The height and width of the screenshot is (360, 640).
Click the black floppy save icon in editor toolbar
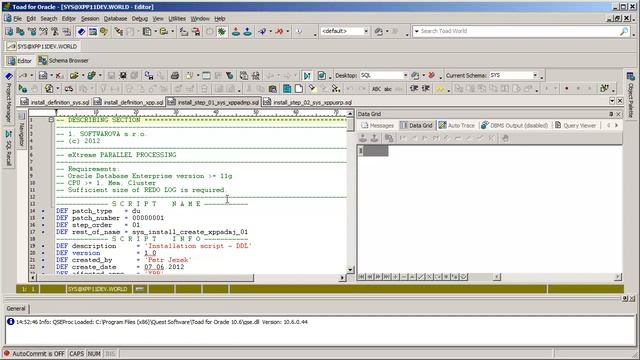pos(123,76)
